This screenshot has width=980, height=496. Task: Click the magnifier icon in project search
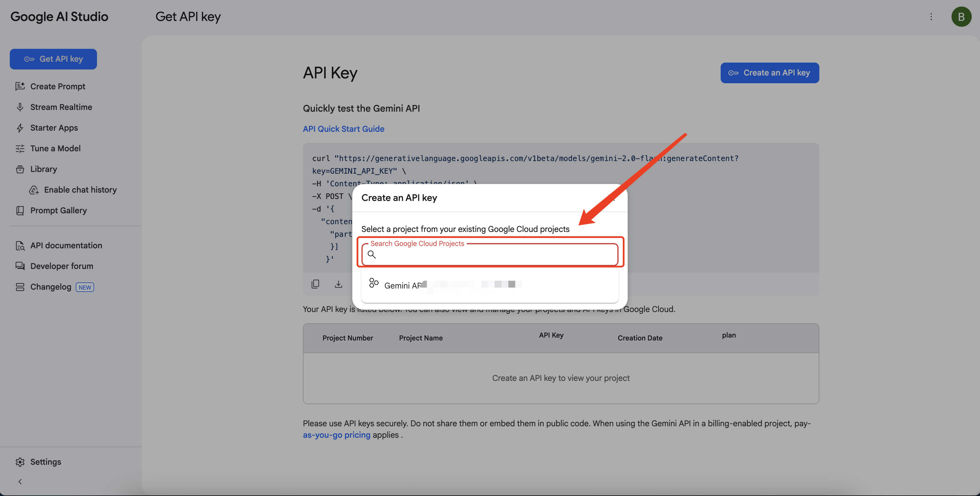click(372, 254)
